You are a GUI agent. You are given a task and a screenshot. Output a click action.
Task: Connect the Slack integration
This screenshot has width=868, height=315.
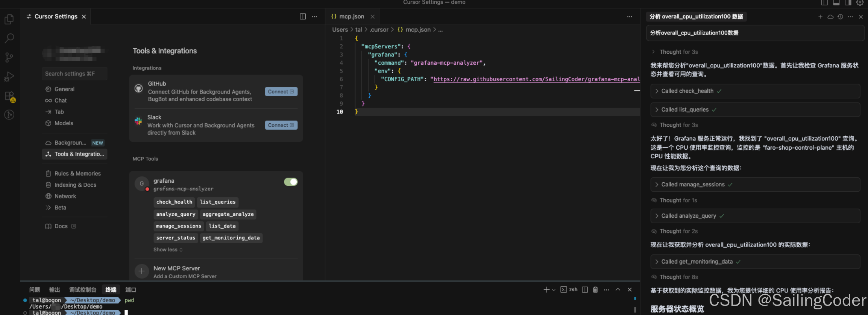click(281, 125)
